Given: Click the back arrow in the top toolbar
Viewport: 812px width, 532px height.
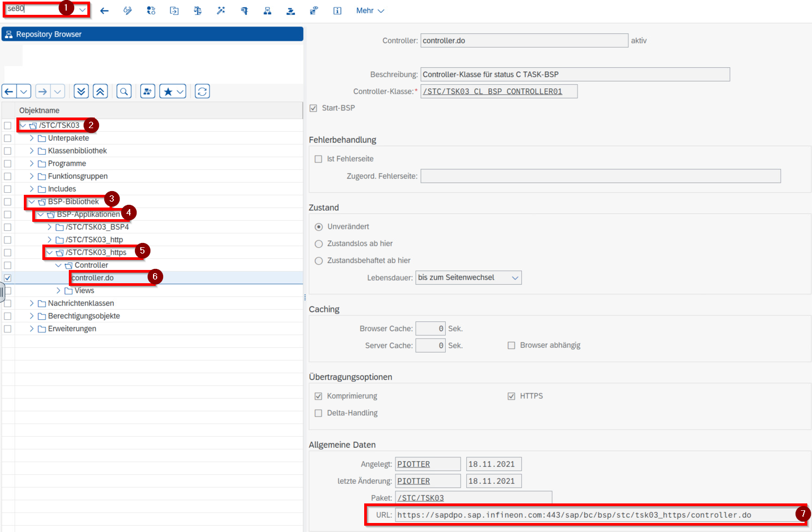Looking at the screenshot, I should pos(104,11).
